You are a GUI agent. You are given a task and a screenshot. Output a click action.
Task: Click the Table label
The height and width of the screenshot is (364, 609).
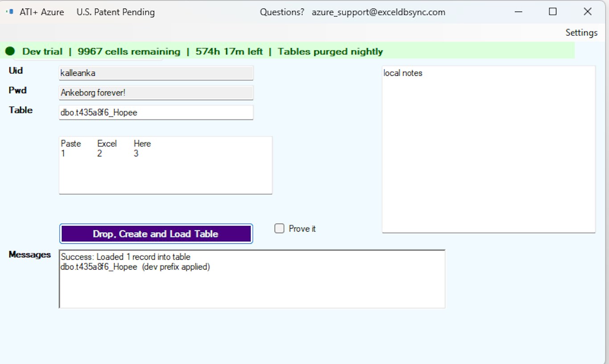[21, 110]
